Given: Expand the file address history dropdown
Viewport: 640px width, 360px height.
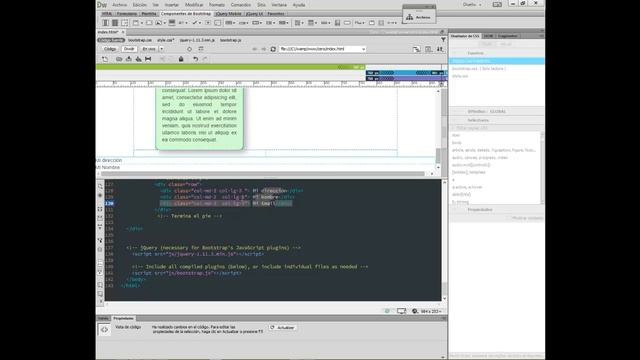Looking at the screenshot, I should coord(363,49).
